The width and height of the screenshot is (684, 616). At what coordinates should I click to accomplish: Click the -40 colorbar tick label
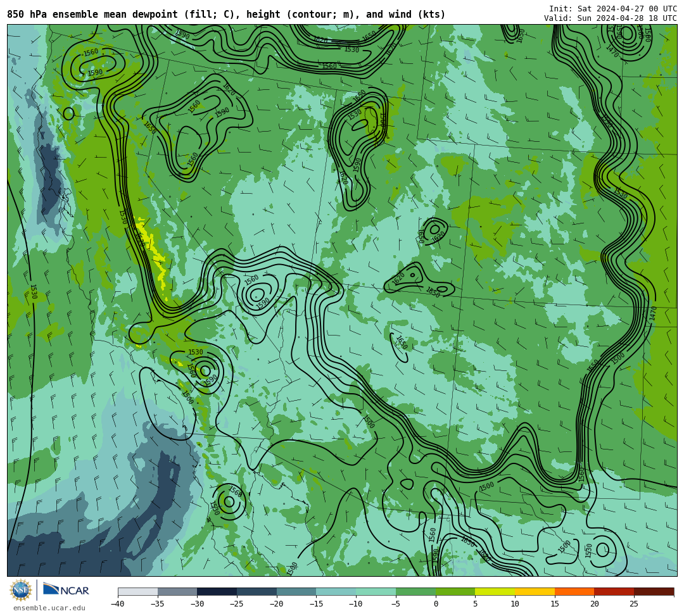pyautogui.click(x=118, y=604)
